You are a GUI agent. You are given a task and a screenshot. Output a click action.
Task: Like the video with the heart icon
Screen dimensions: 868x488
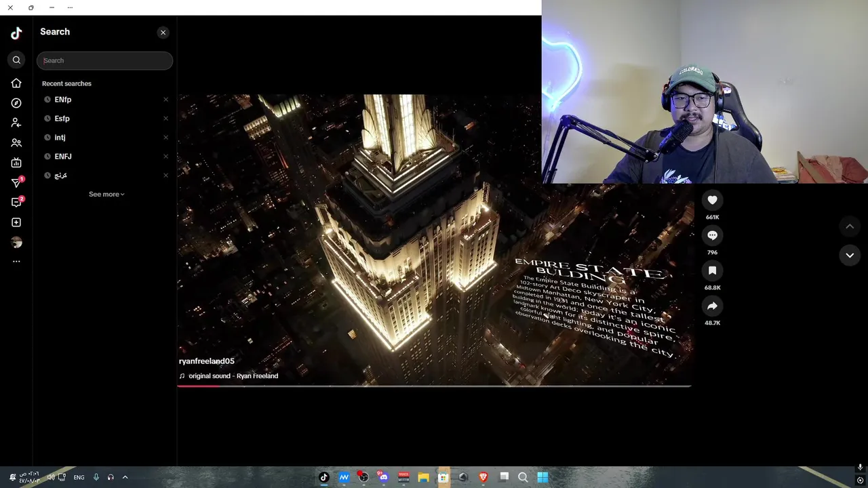pos(712,200)
